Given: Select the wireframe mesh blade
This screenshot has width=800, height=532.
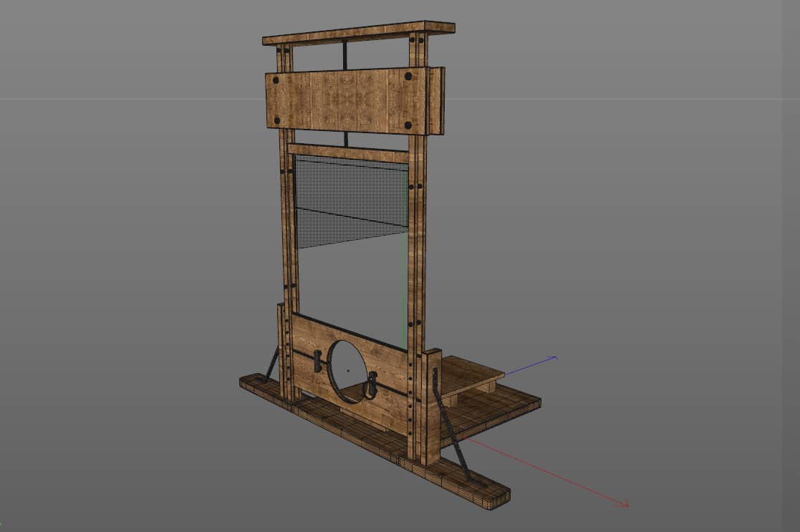Looking at the screenshot, I should pos(351,200).
